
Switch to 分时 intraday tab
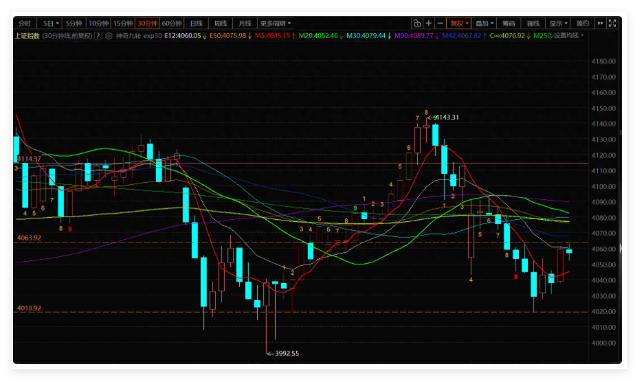click(24, 23)
